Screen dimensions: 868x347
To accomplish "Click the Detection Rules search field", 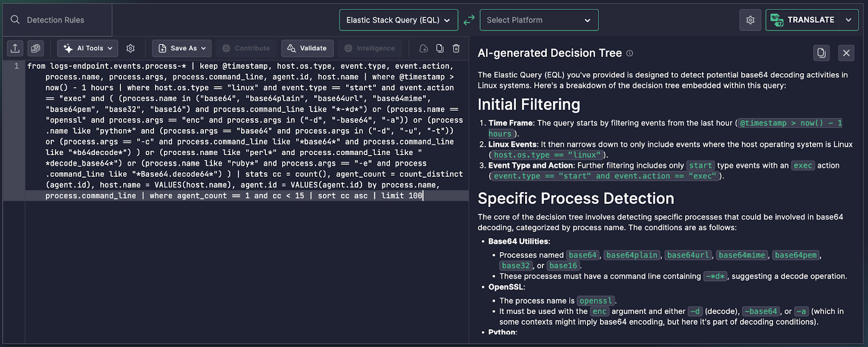I will (x=57, y=20).
